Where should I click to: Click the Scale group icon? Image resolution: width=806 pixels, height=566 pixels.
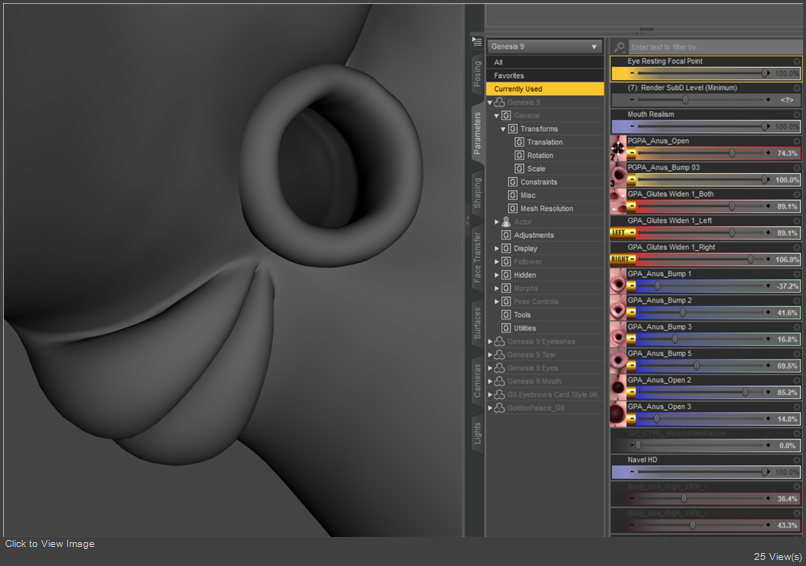point(519,169)
